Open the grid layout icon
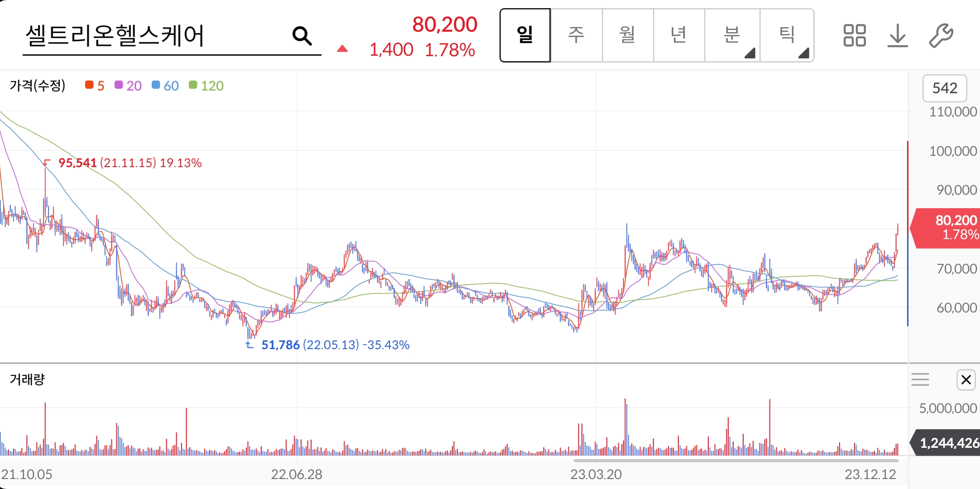The height and width of the screenshot is (489, 980). point(854,35)
